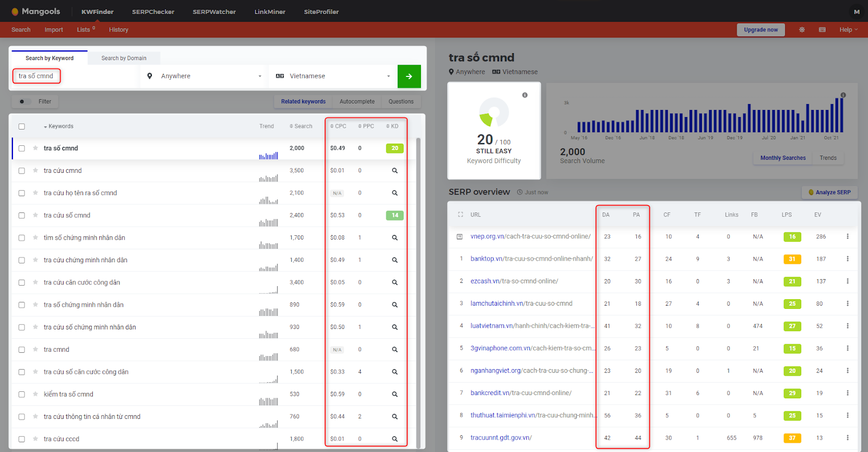Image resolution: width=868 pixels, height=452 pixels.
Task: Switch to the Search by Domain tab
Action: click(124, 58)
